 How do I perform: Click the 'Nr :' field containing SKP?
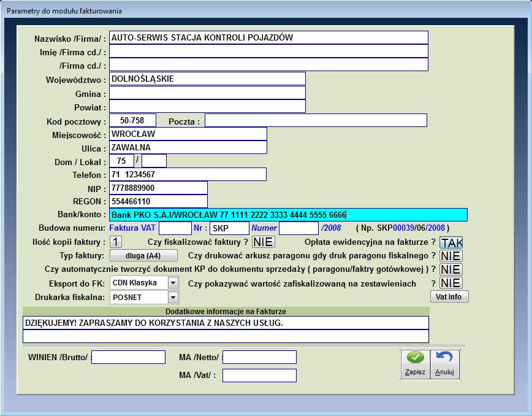pos(230,228)
